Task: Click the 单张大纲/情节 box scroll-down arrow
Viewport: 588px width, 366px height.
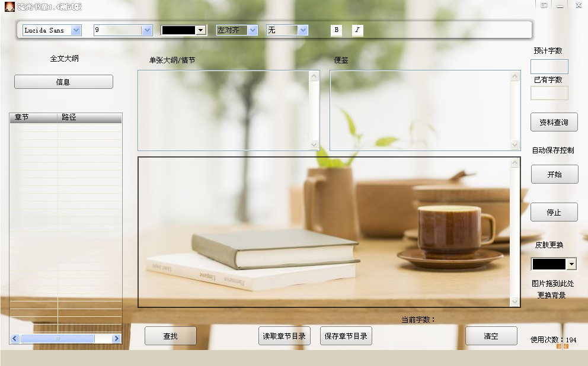Action: (x=314, y=145)
